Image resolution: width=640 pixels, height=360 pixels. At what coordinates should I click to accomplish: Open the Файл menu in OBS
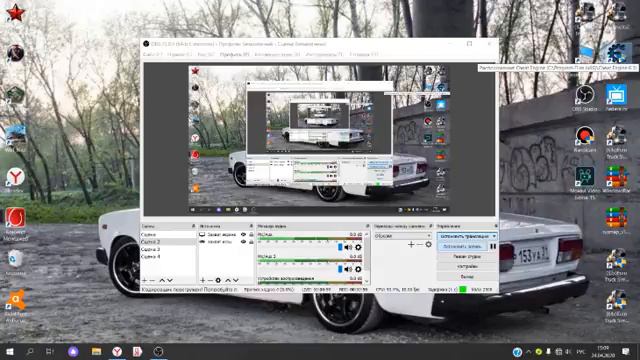click(x=152, y=54)
